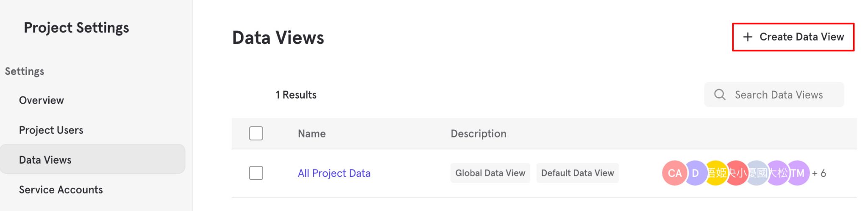868x211 pixels.
Task: Toggle the select-all checkbox in table header
Action: [x=256, y=134]
